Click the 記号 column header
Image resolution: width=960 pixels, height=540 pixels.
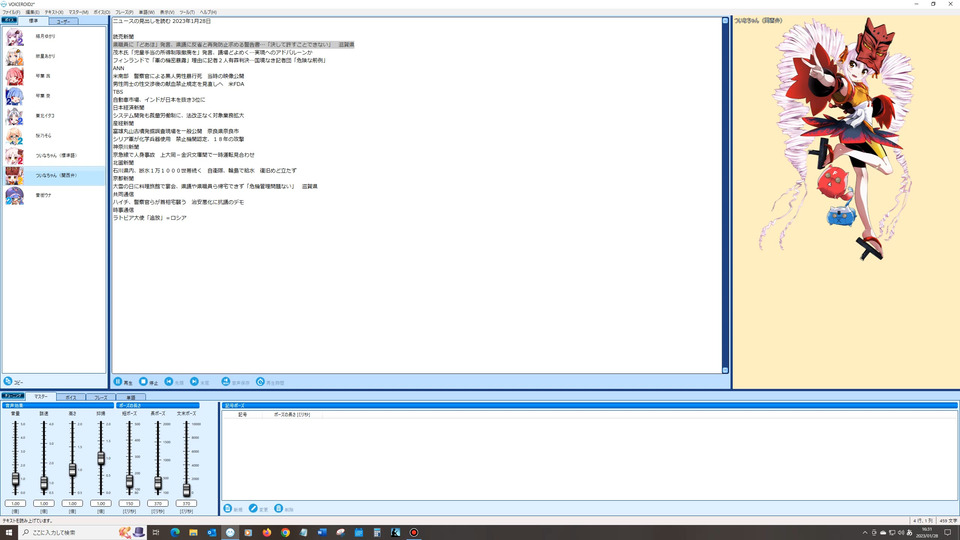coord(242,414)
